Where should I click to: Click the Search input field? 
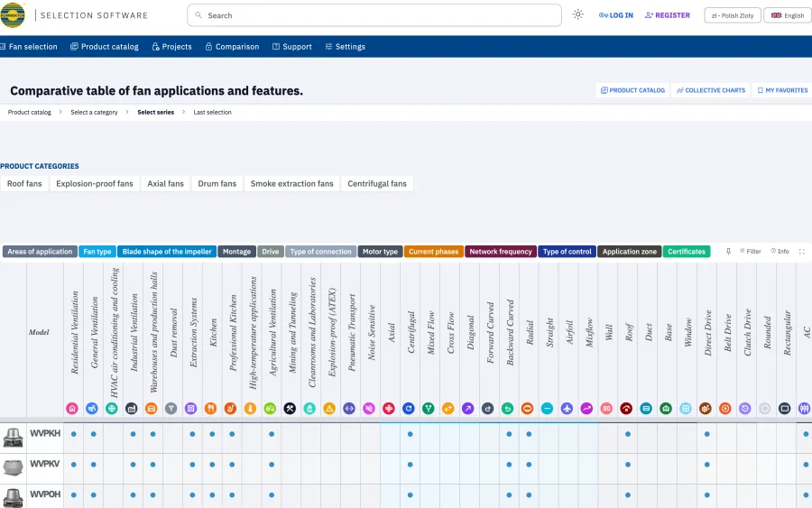tap(374, 15)
